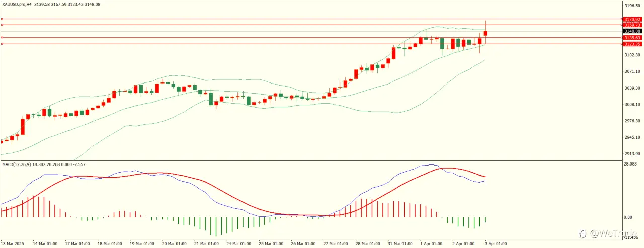Click the MACD(12,26,9) indicator label
The width and height of the screenshot is (644, 248).
tap(16, 164)
